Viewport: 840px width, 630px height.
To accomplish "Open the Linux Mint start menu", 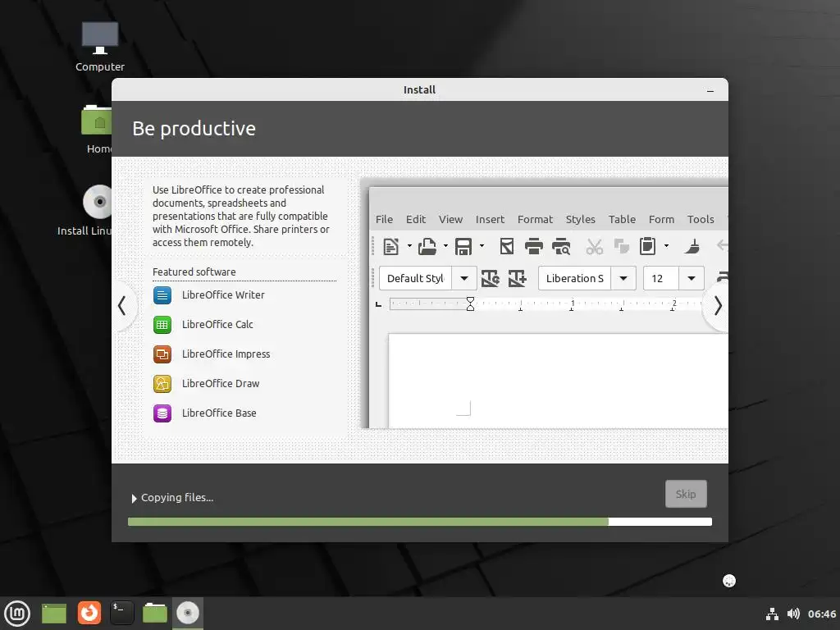I will (x=18, y=614).
